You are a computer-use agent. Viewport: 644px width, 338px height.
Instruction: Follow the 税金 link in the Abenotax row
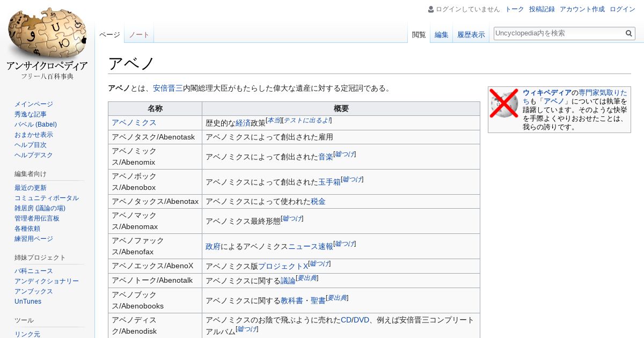pos(318,202)
